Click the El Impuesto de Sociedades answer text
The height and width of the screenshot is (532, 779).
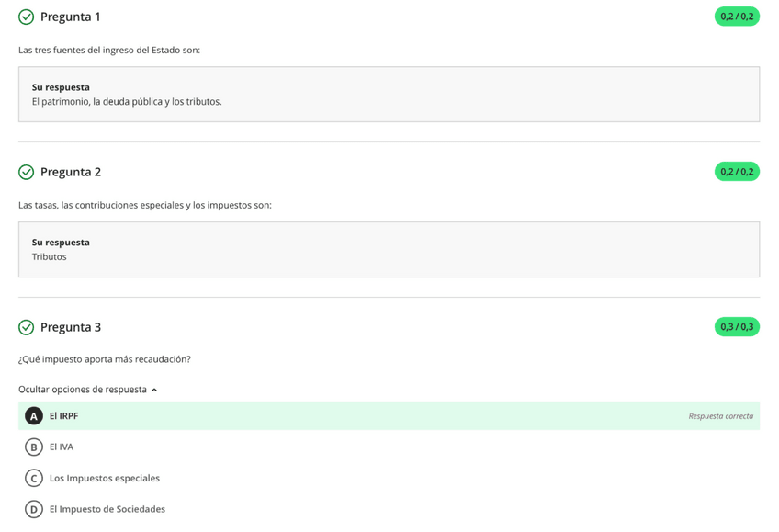pos(107,509)
